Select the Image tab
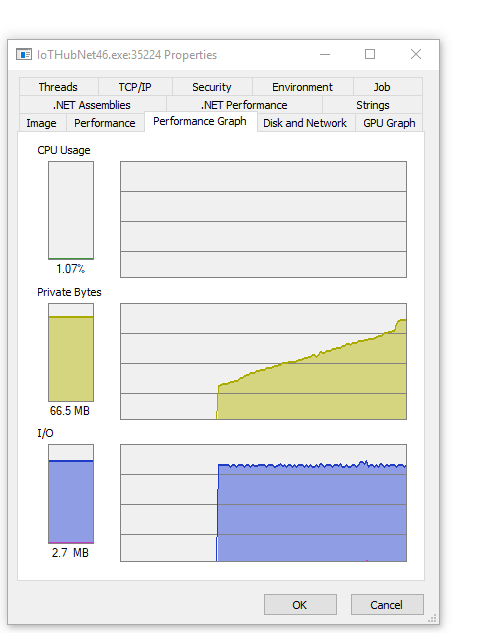 click(42, 123)
